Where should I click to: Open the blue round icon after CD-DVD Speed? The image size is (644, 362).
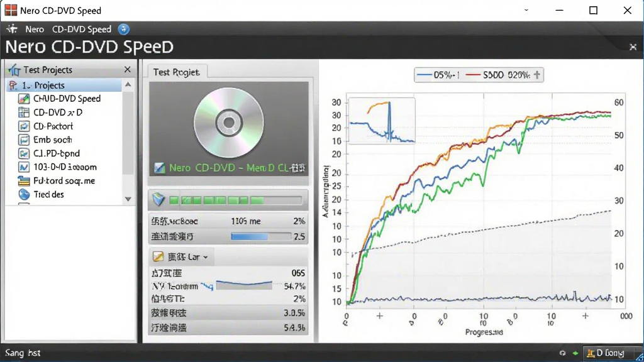tap(123, 29)
